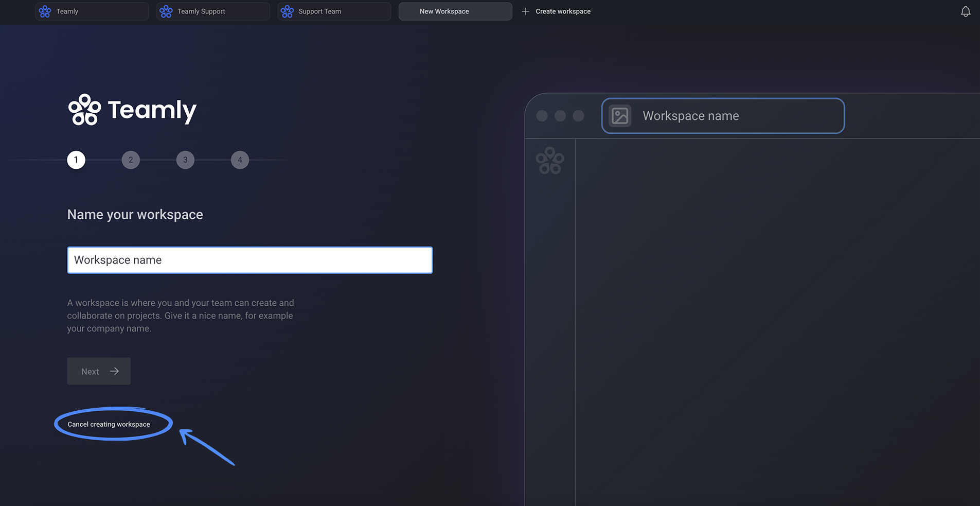This screenshot has width=980, height=506.
Task: Click the workspace image placeholder icon in preview
Action: 620,116
